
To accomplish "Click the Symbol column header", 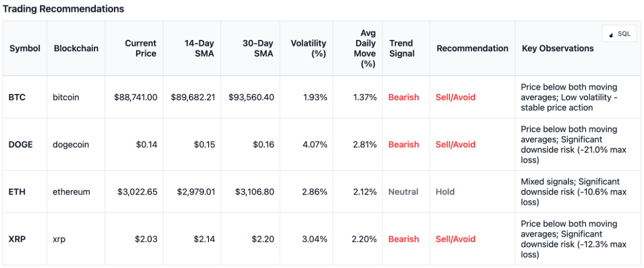I will (25, 48).
